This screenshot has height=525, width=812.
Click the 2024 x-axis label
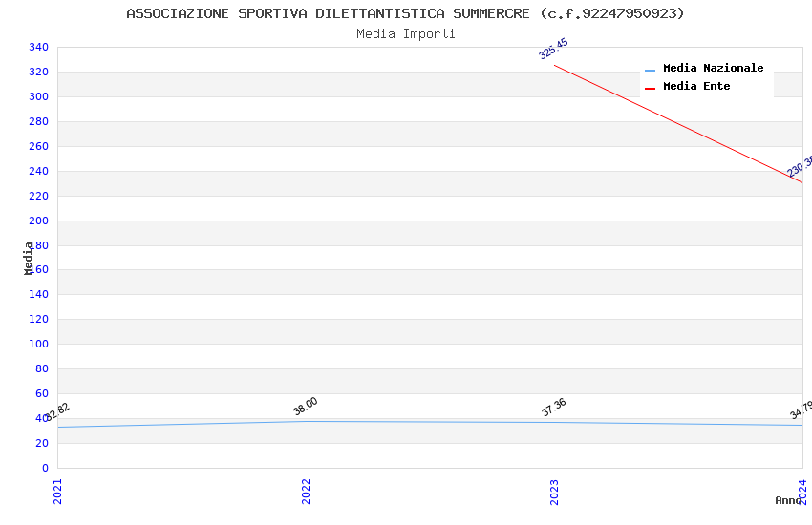click(802, 492)
